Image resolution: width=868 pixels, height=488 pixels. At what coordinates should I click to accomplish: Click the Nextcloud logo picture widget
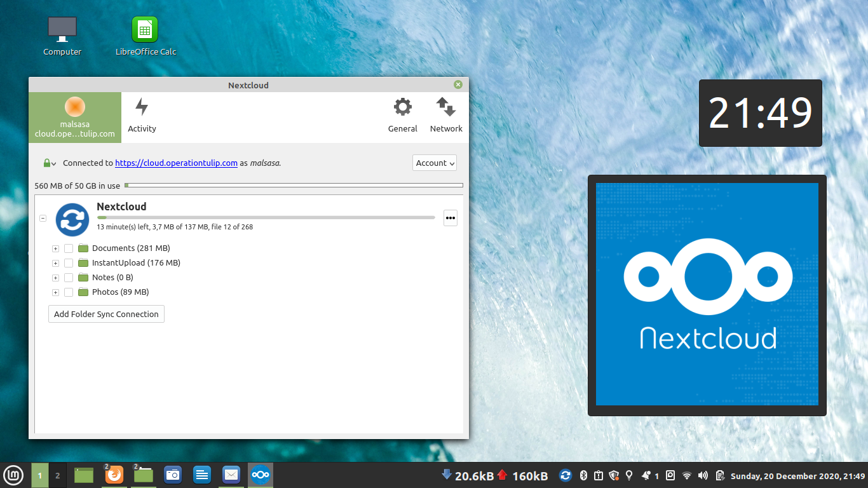point(707,295)
